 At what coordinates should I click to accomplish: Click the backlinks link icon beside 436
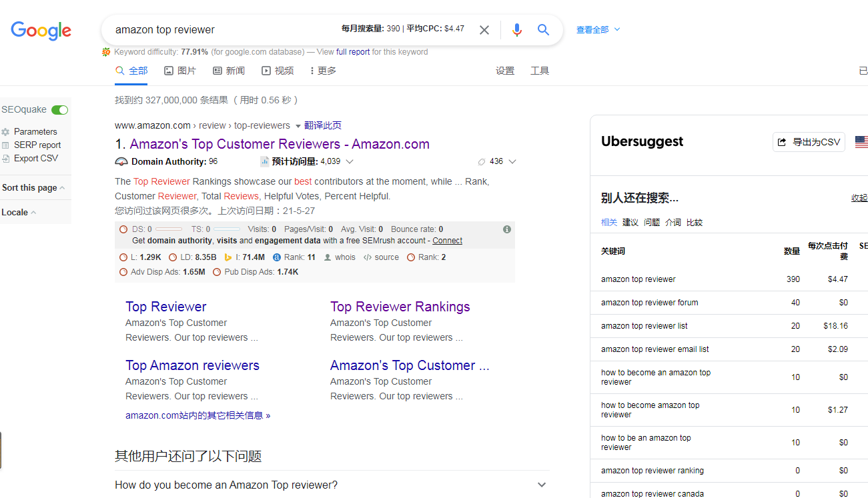tap(482, 162)
